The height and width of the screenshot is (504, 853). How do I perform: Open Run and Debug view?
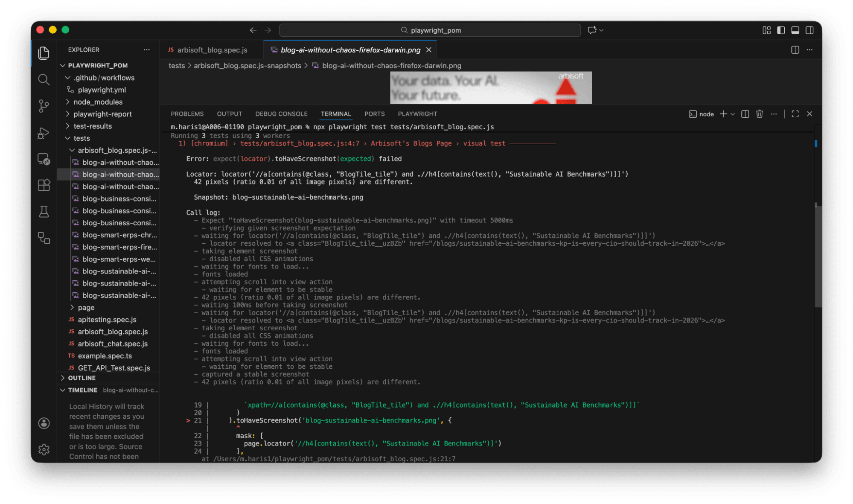44,133
